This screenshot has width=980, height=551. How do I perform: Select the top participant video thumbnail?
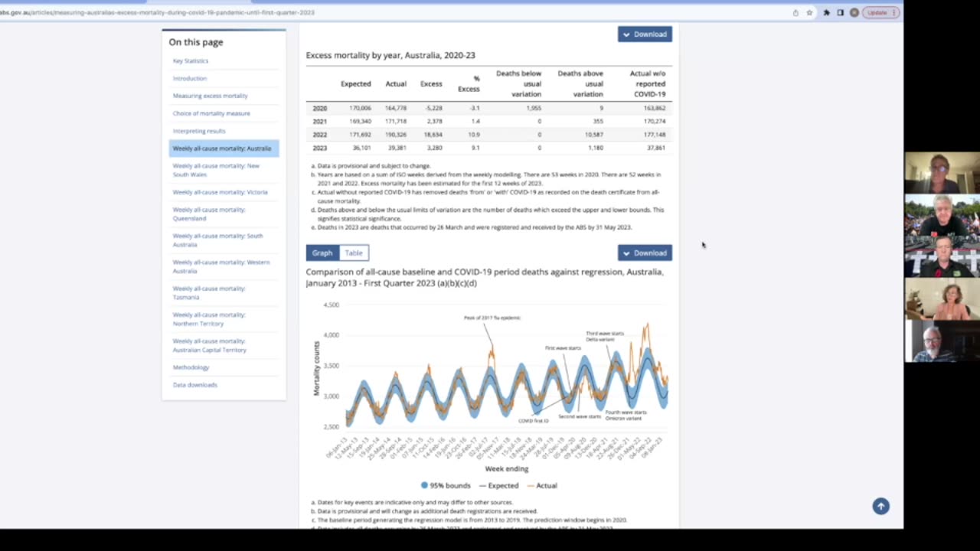click(942, 173)
